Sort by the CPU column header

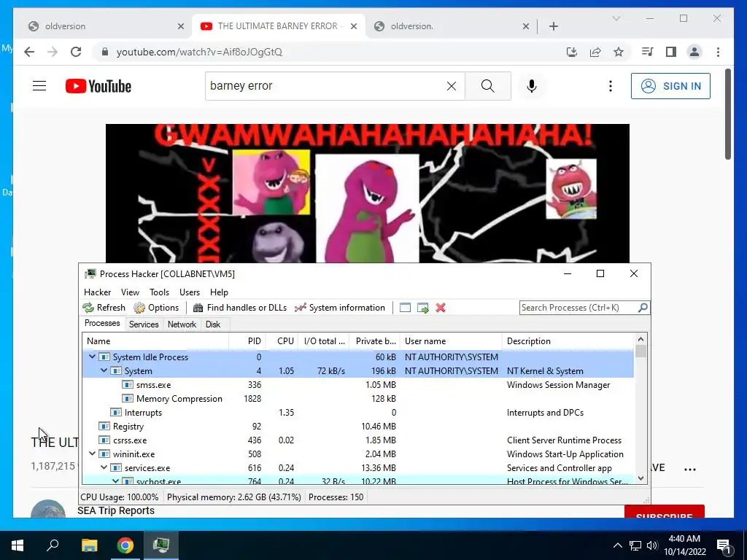point(282,341)
